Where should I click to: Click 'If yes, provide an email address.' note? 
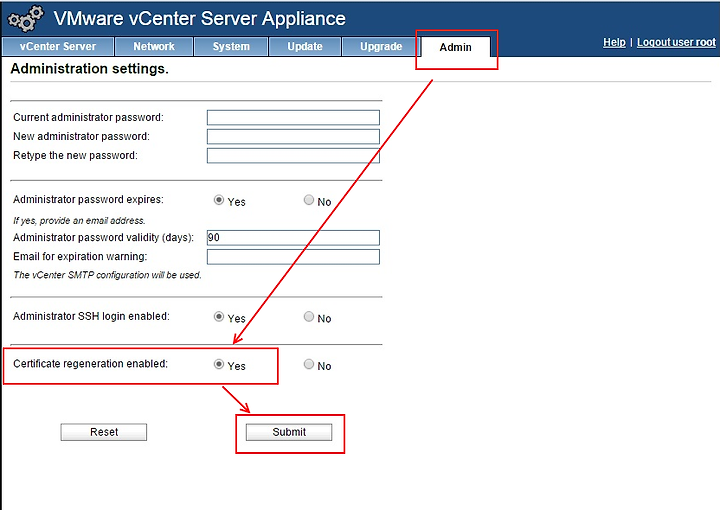coord(79,221)
